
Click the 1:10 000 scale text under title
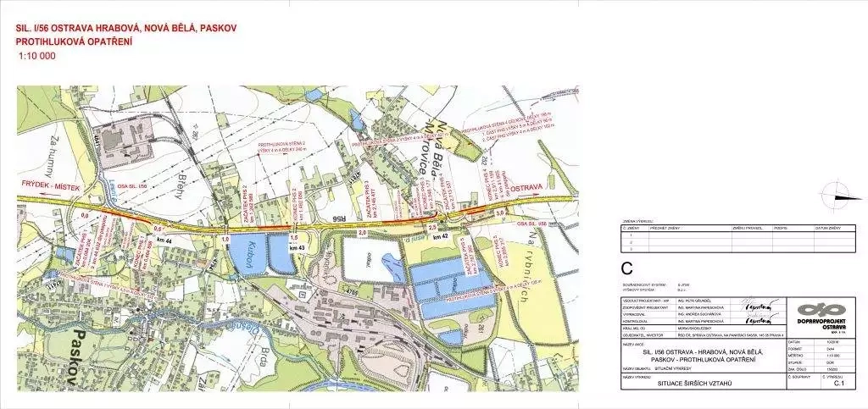(x=36, y=57)
